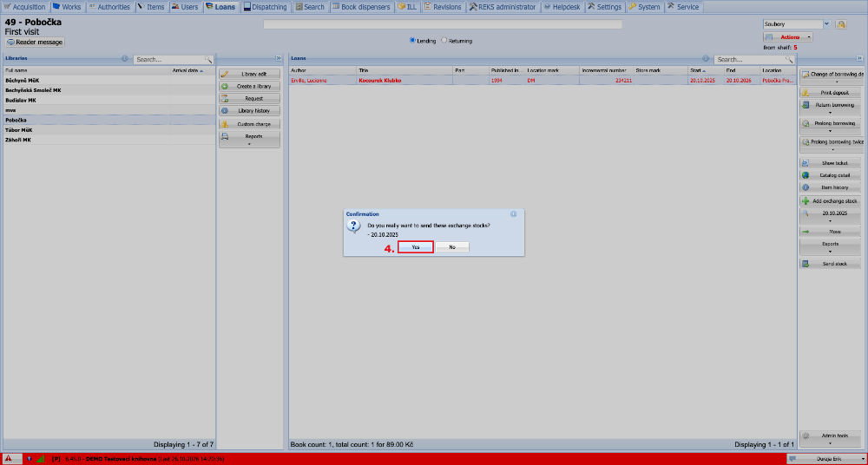Screen dimensions: 868x465
Task: Expand the Reports dropdown button
Action: [x=250, y=139]
